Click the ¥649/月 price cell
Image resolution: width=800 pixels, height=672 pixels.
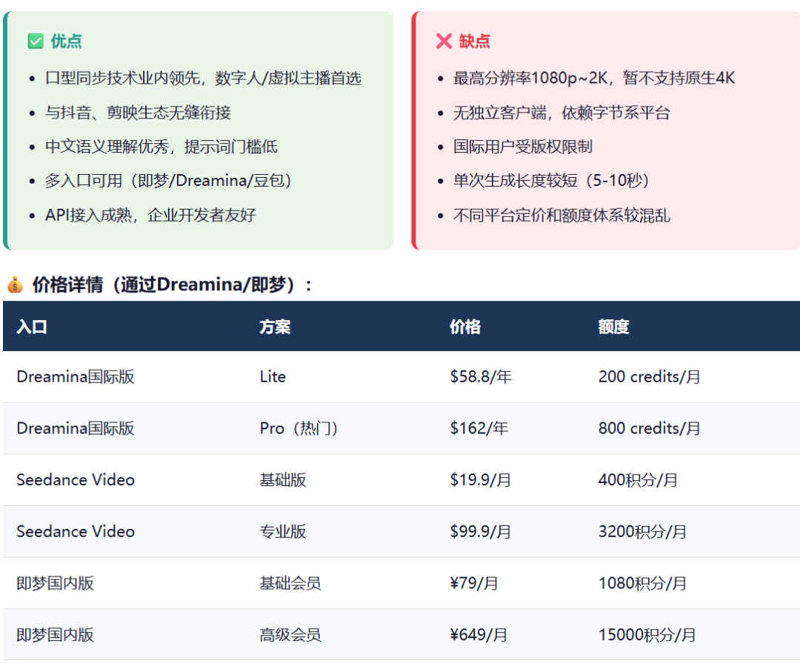click(x=479, y=634)
